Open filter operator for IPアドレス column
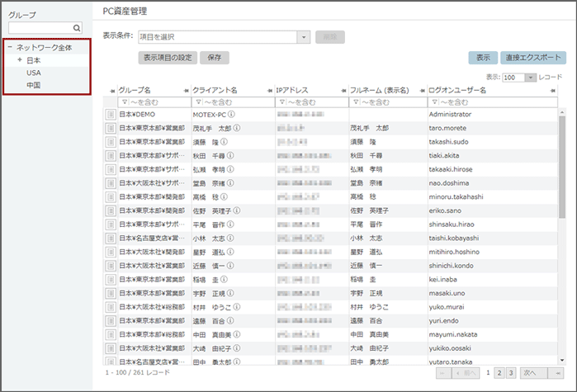 [x=281, y=102]
